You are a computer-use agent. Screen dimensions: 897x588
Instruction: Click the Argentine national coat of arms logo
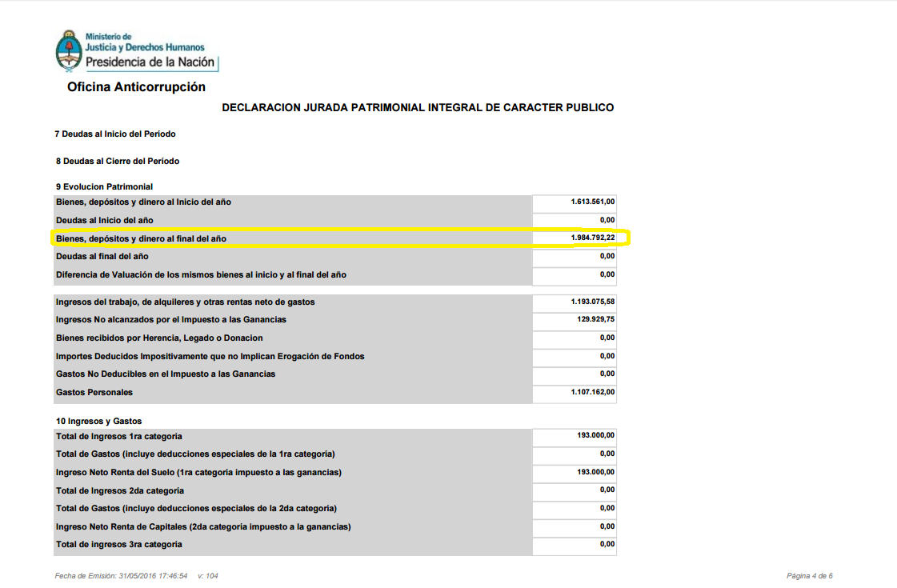[x=68, y=50]
